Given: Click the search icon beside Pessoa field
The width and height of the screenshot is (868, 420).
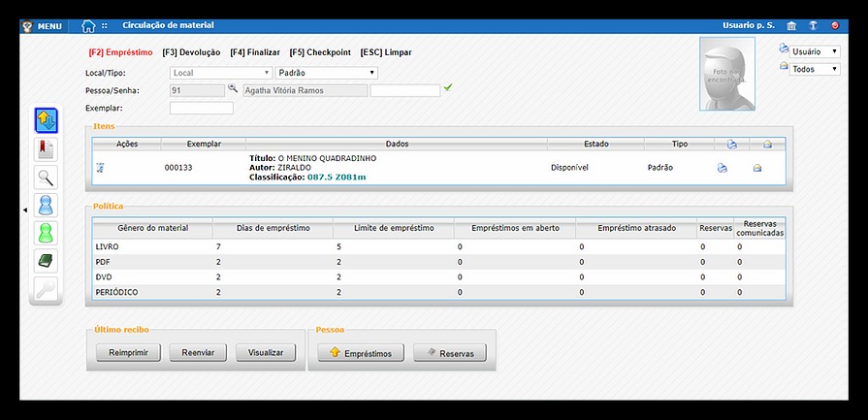Looking at the screenshot, I should click(233, 89).
